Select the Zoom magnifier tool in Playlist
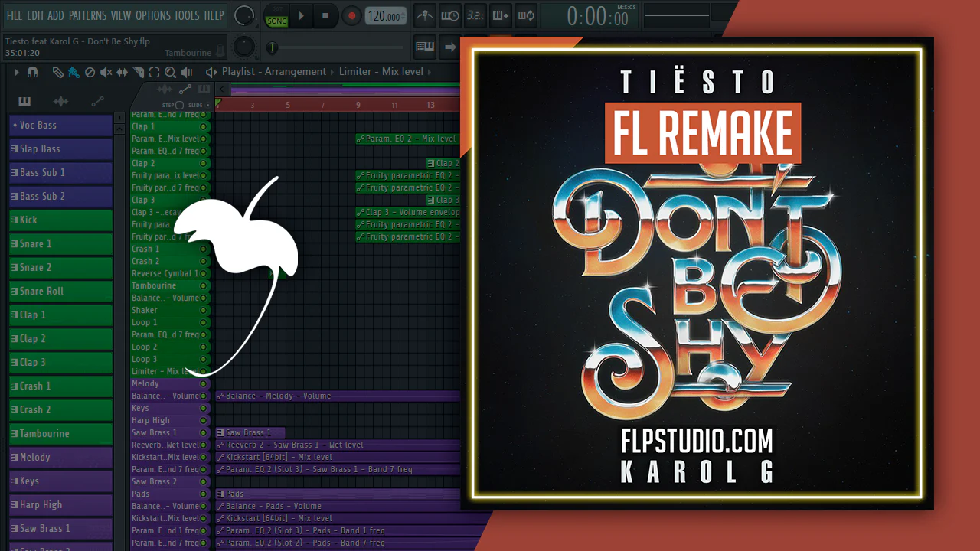The image size is (980, 551). coord(170,72)
